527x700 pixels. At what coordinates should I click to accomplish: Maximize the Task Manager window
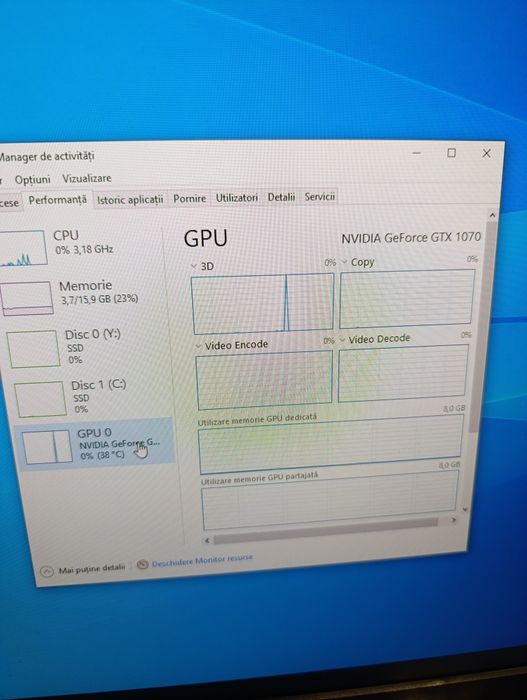(452, 153)
